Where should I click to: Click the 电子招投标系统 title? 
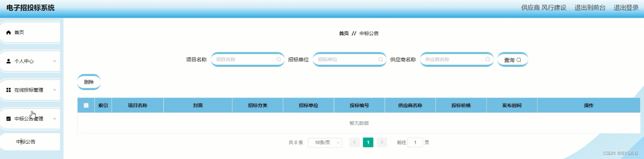tap(30, 8)
